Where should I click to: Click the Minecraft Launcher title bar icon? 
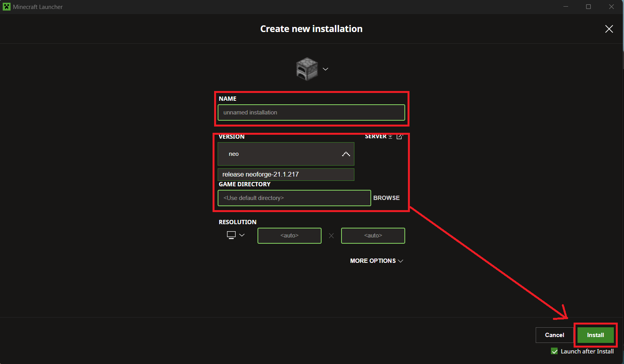point(7,7)
